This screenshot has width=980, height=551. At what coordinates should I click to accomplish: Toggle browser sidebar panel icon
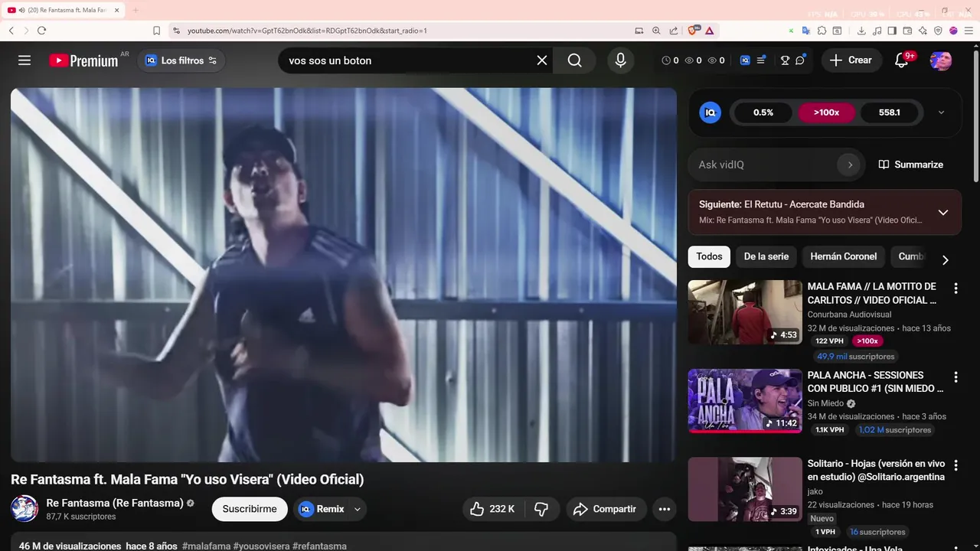pos(892,31)
